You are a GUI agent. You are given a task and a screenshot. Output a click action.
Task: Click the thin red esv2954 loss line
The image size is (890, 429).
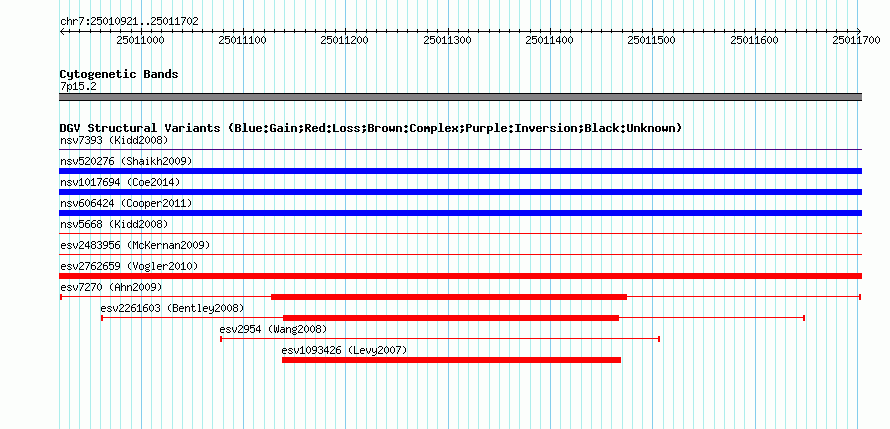(440, 339)
